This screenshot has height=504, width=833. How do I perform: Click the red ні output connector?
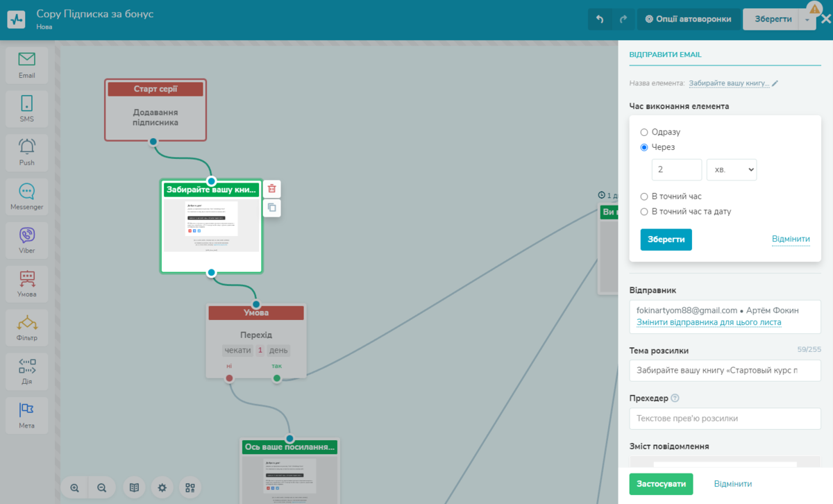[229, 378]
